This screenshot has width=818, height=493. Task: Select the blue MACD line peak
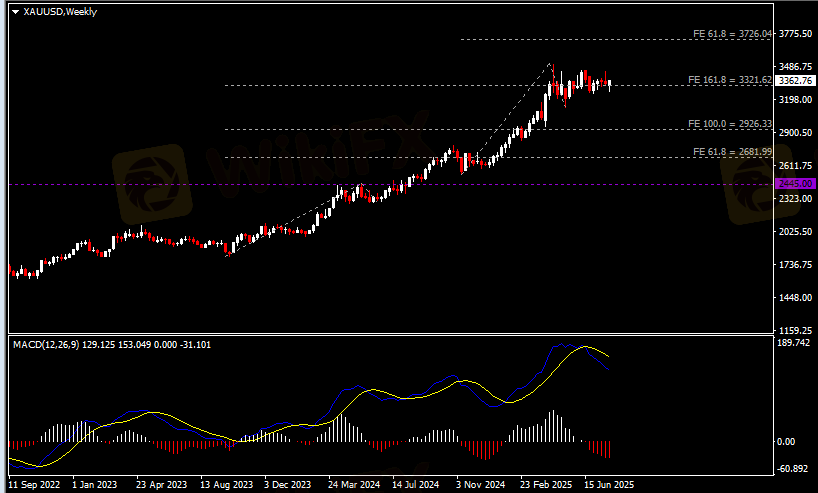point(561,345)
